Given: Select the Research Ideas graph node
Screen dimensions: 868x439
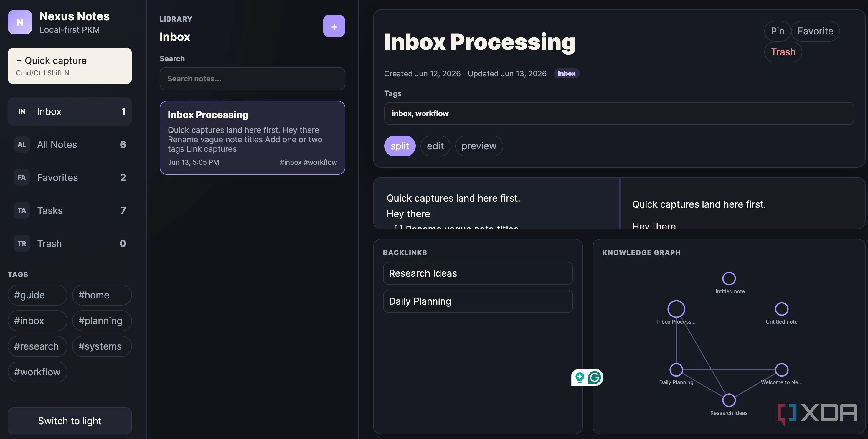Looking at the screenshot, I should pyautogui.click(x=729, y=400).
